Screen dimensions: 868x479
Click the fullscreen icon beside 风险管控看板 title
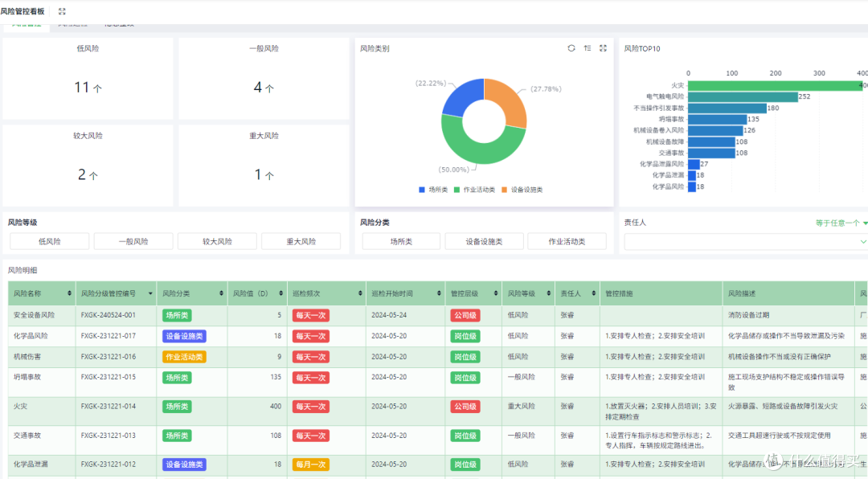coord(62,11)
